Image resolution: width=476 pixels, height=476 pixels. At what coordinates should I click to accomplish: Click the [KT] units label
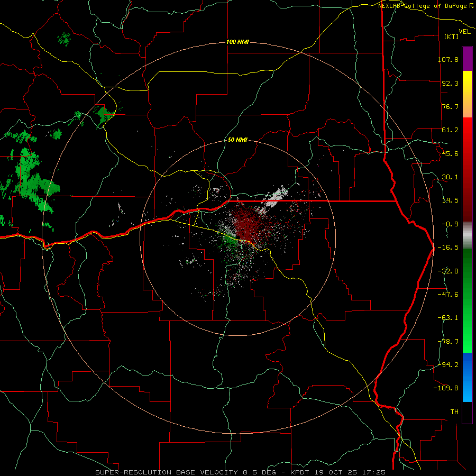pyautogui.click(x=452, y=36)
